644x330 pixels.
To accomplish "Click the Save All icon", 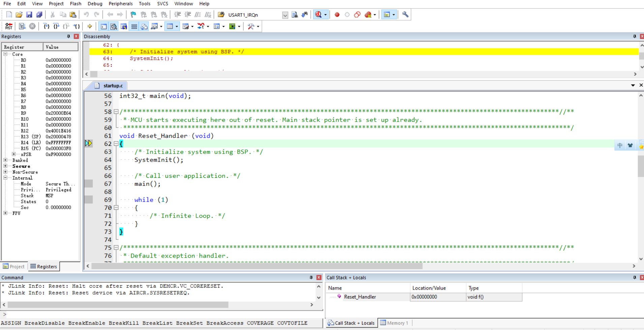I will (39, 14).
